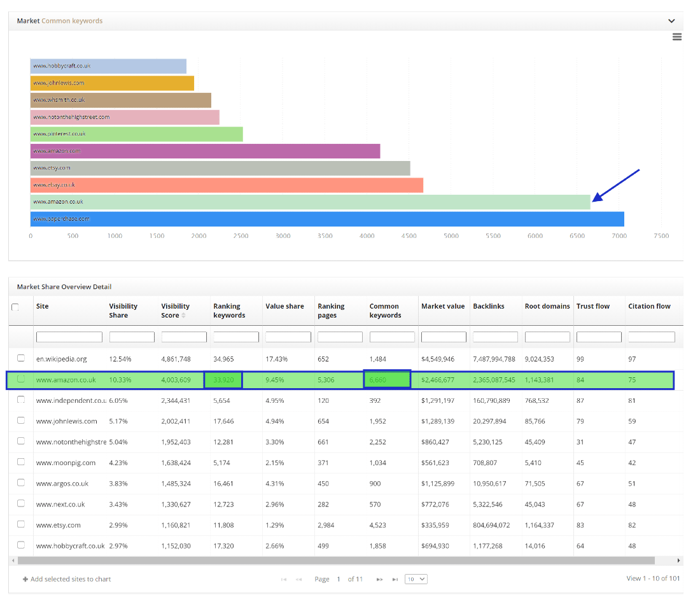The height and width of the screenshot is (609, 700).
Task: Go to the next page icon
Action: (x=379, y=579)
